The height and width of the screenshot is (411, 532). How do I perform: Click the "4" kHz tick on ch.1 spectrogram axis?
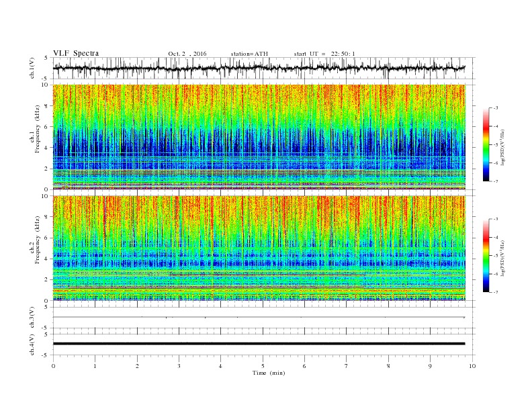(47, 148)
